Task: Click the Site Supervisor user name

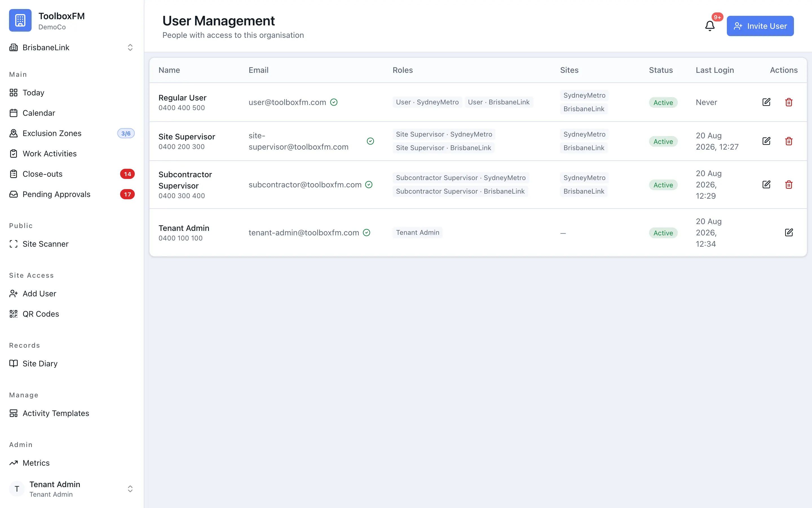Action: (x=187, y=137)
